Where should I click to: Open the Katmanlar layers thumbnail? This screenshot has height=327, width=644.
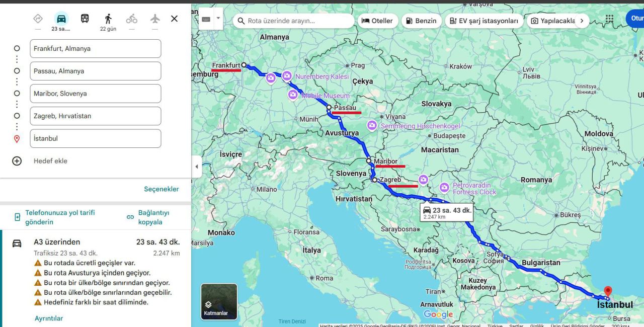[x=219, y=302]
